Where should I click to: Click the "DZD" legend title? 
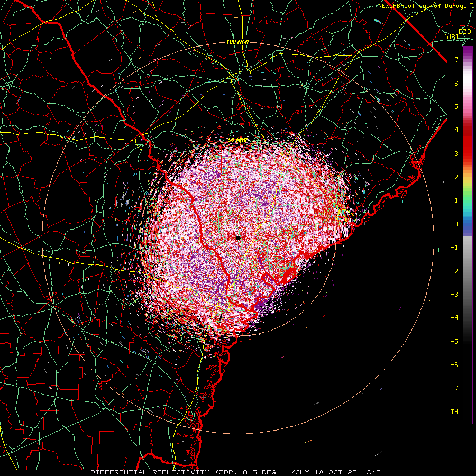[465, 31]
